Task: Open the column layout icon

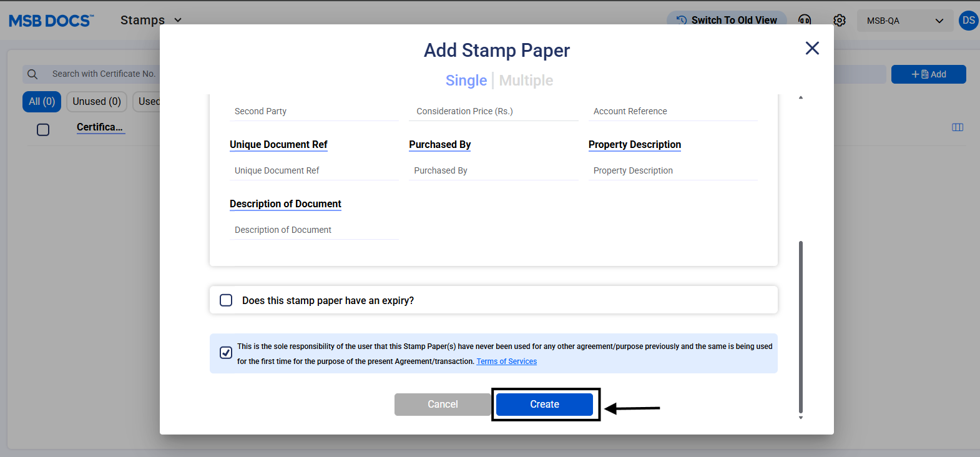Action: click(x=957, y=127)
